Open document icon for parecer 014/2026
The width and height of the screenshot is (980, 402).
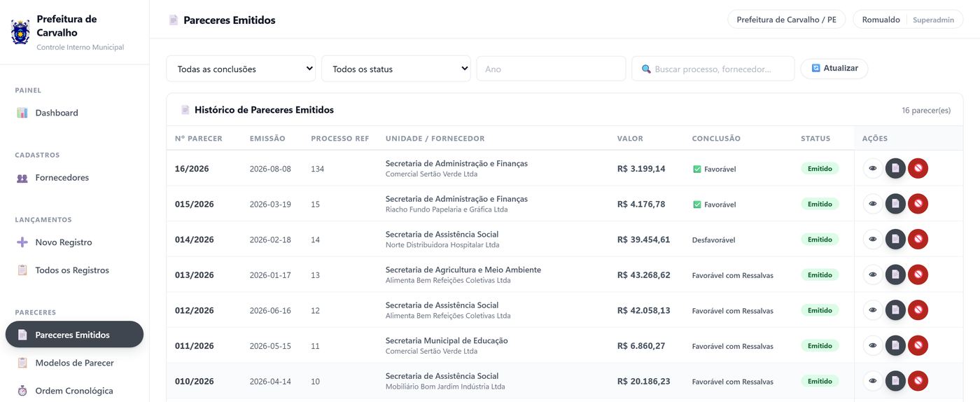click(895, 239)
